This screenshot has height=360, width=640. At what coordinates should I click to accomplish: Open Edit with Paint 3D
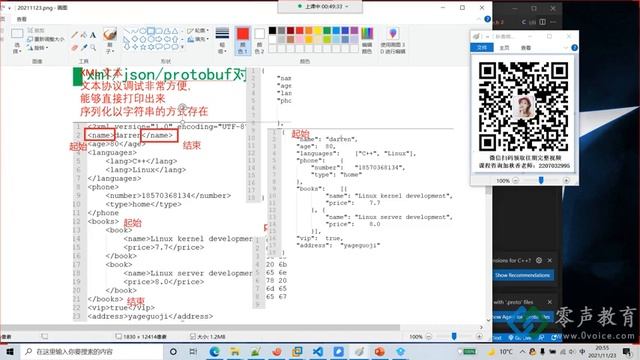point(393,41)
